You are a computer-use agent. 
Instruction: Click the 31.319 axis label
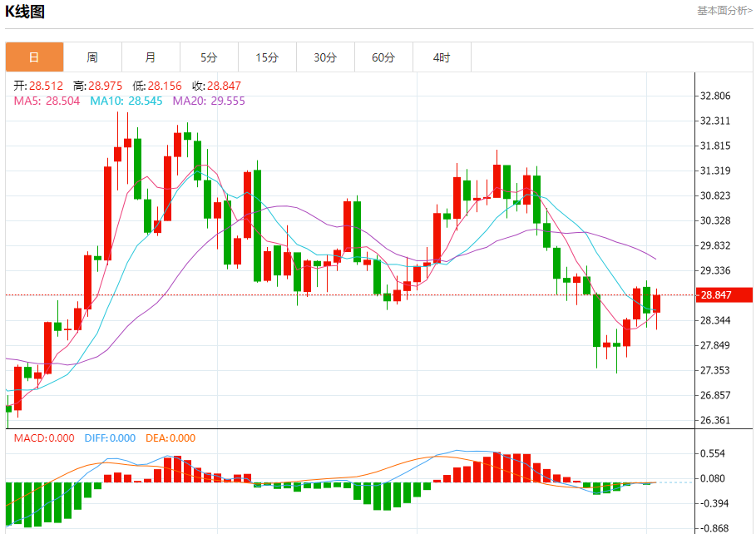tap(715, 171)
